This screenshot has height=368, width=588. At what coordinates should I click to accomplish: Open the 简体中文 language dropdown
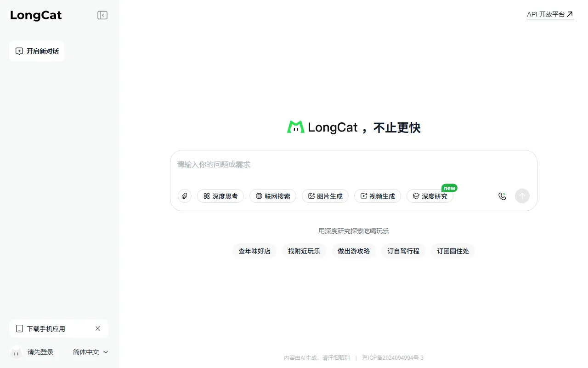tap(90, 352)
